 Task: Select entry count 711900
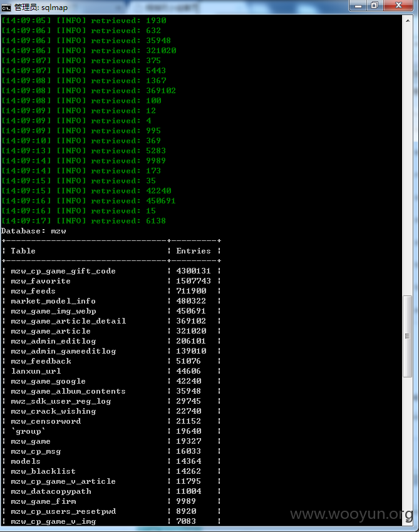(x=191, y=291)
